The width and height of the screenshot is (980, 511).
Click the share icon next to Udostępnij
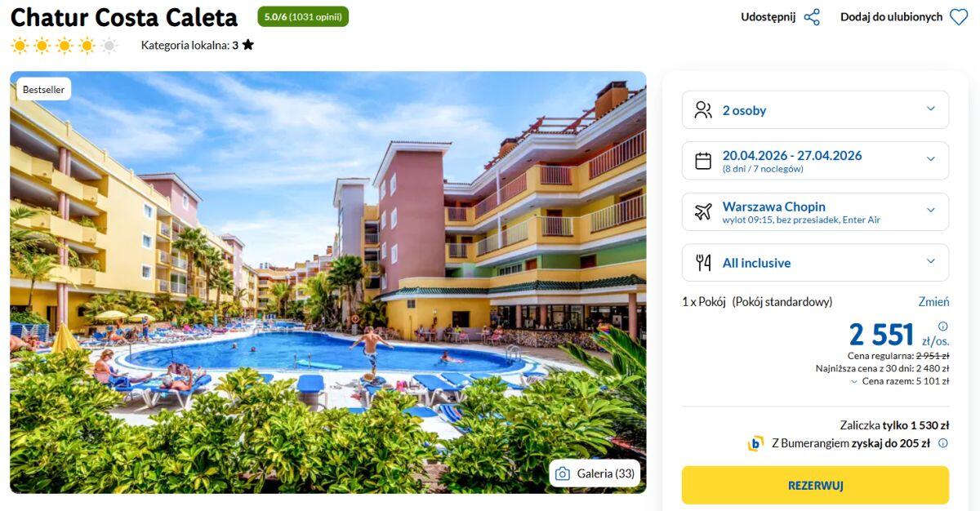point(812,17)
